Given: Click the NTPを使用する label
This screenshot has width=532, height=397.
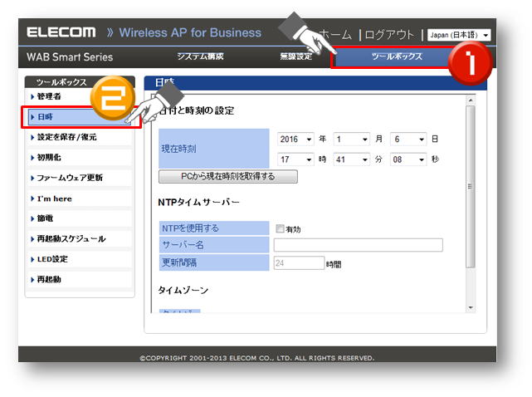Looking at the screenshot, I should point(190,228).
